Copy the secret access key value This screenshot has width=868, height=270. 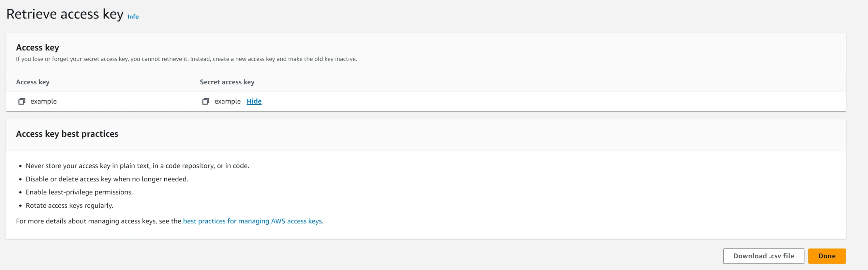point(205,101)
